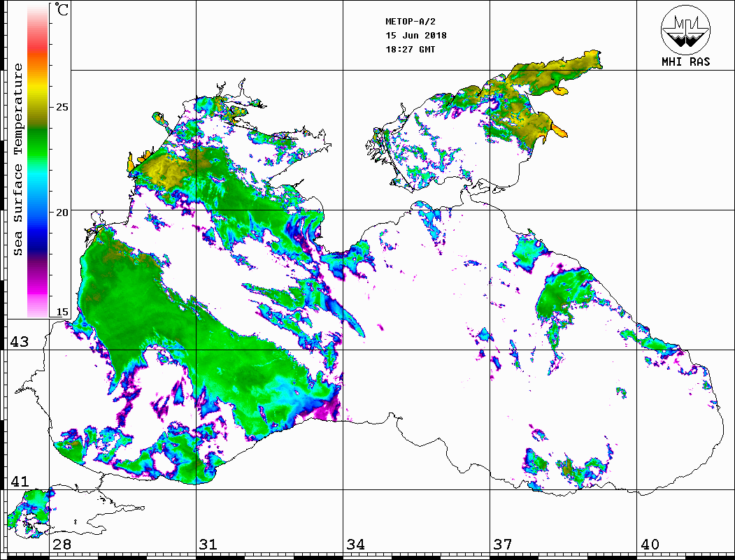Click the °C unit label atop the color scale

click(x=62, y=9)
